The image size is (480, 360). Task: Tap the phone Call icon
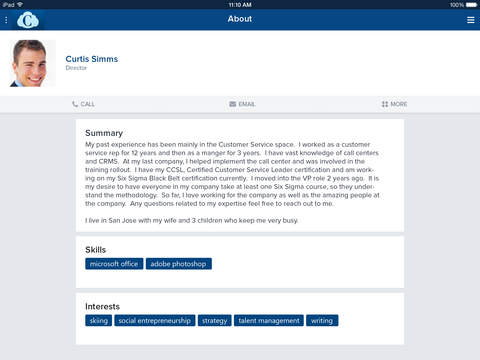[75, 104]
